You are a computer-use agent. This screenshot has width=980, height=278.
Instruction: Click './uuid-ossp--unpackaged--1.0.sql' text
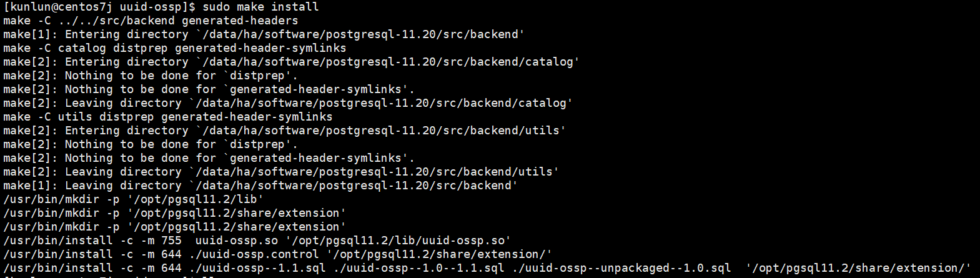[x=621, y=268]
